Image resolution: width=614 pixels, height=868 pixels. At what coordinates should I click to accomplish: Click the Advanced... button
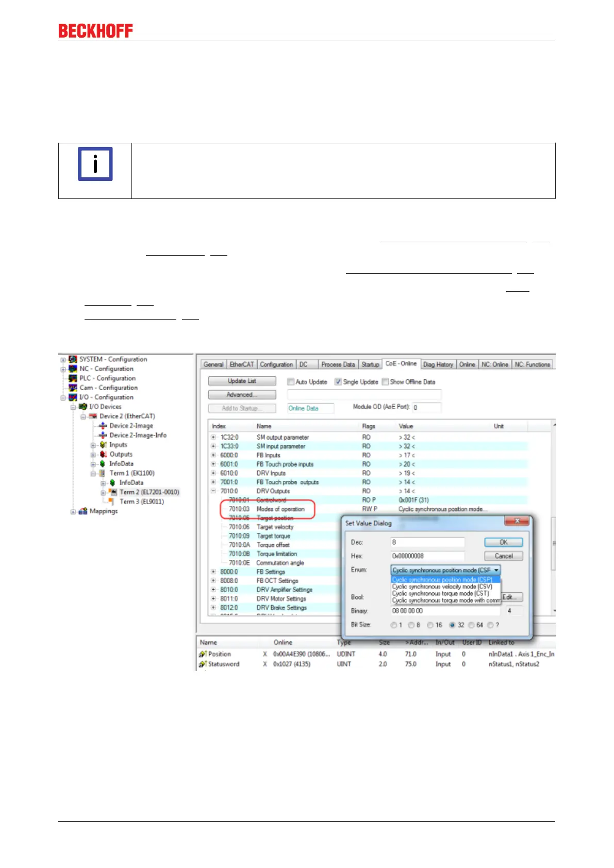[242, 395]
